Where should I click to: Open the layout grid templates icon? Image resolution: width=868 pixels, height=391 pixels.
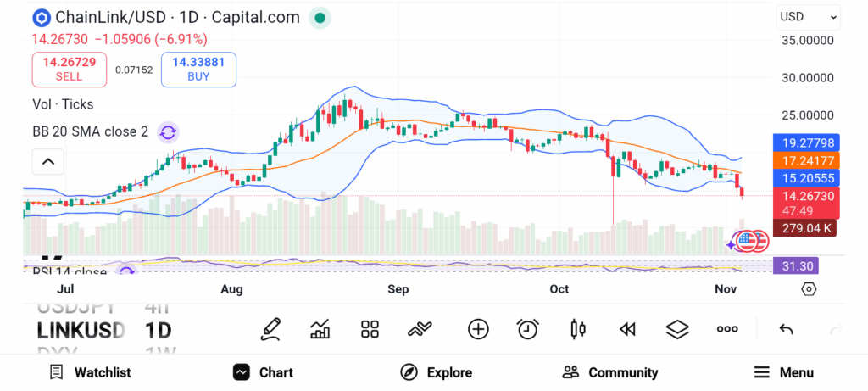tap(370, 329)
